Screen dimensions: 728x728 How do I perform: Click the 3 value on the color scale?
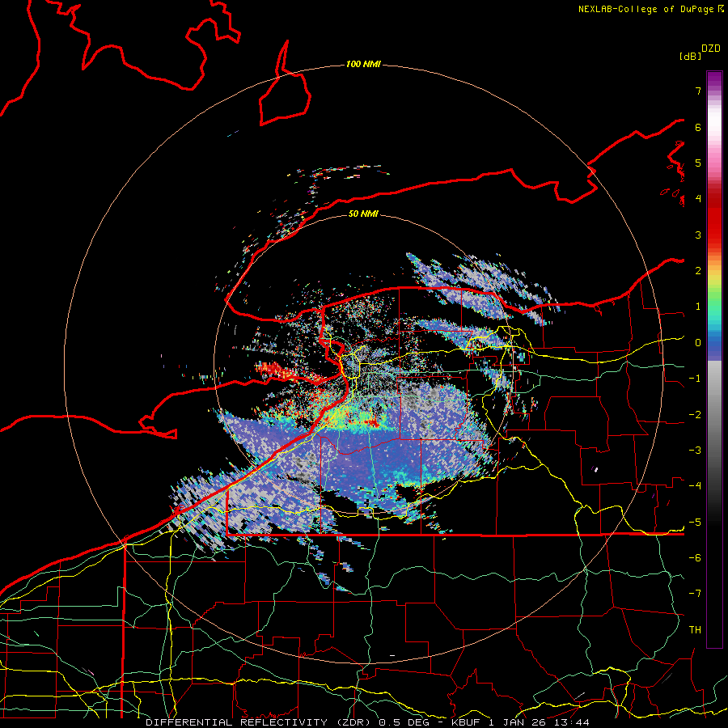point(698,235)
